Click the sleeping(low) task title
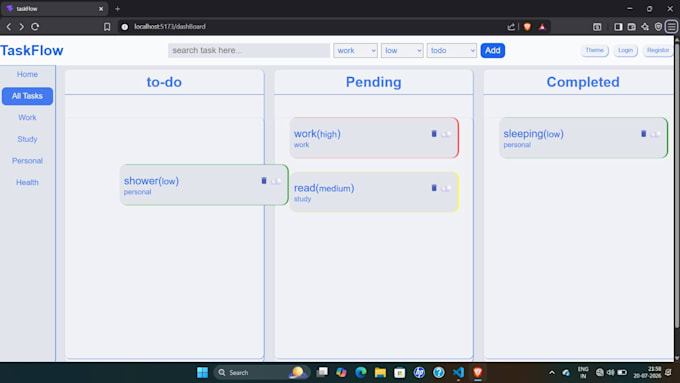 click(533, 134)
